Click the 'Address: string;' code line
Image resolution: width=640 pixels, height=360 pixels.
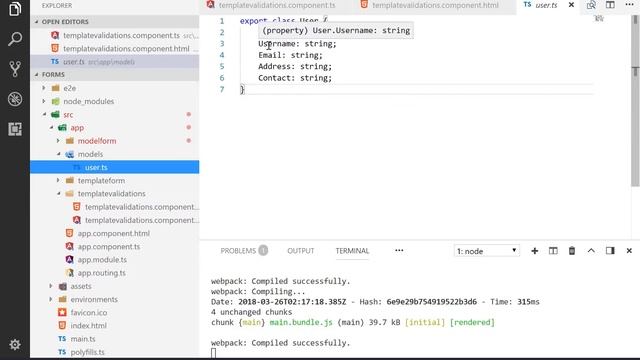tap(295, 67)
